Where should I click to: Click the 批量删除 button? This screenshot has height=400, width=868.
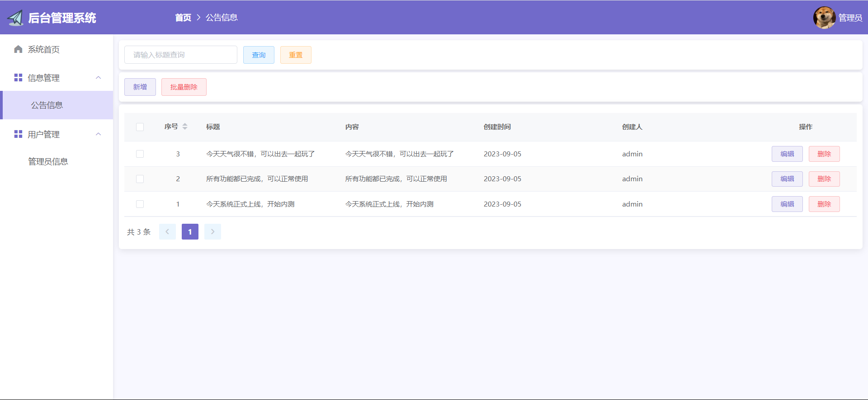[x=184, y=87]
